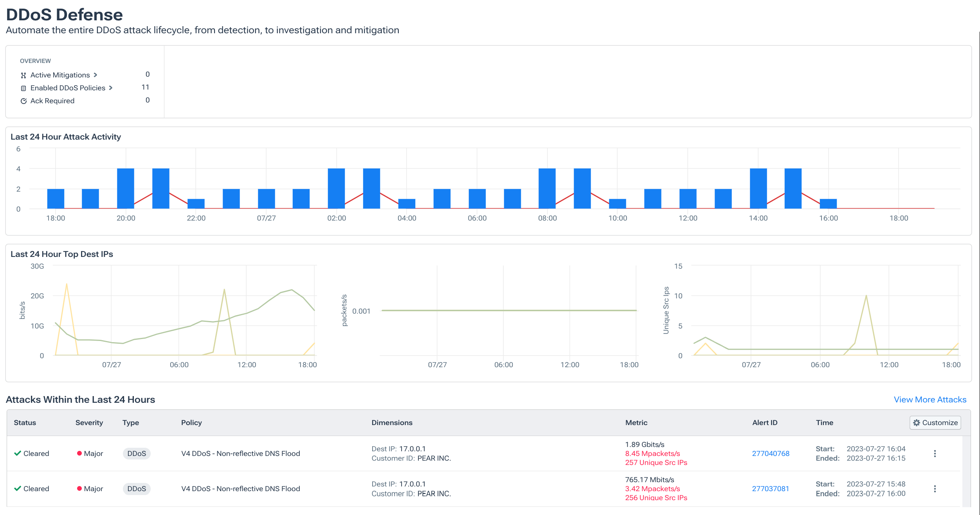Viewport: 980px width, 515px height.
Task: Click the Active Mitigations icon in Overview
Action: (x=23, y=75)
